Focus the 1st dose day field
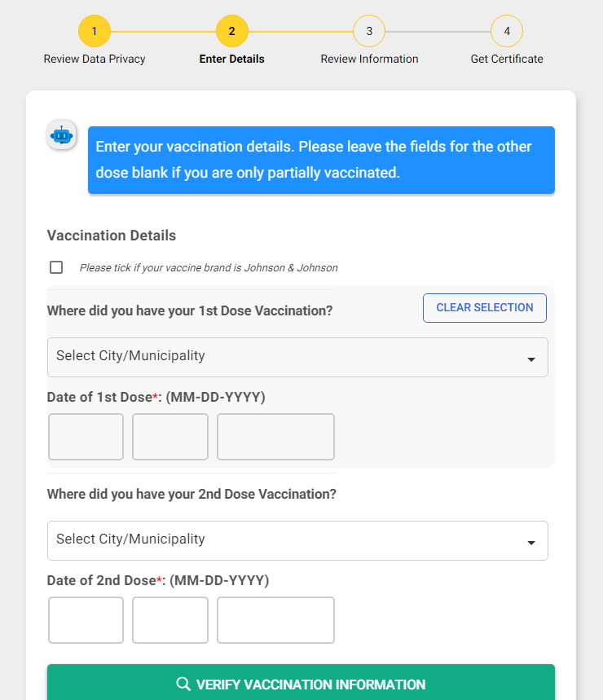 tap(170, 437)
